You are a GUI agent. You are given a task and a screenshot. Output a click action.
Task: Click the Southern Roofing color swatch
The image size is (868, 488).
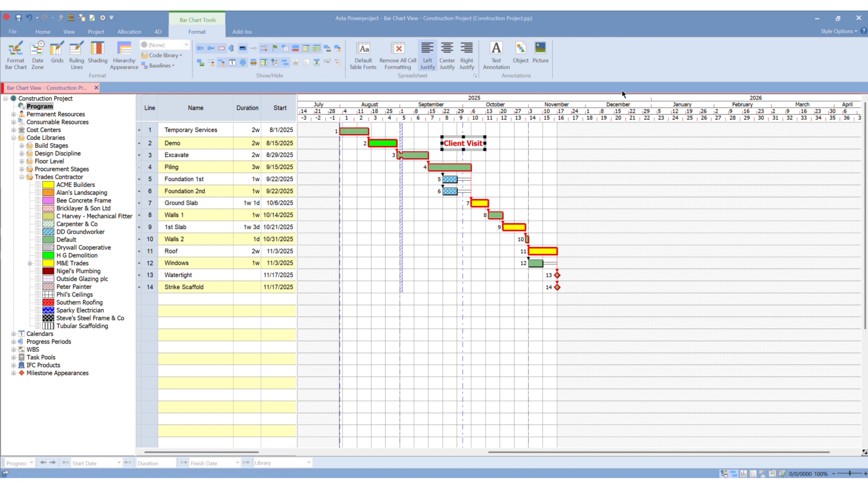(x=48, y=303)
